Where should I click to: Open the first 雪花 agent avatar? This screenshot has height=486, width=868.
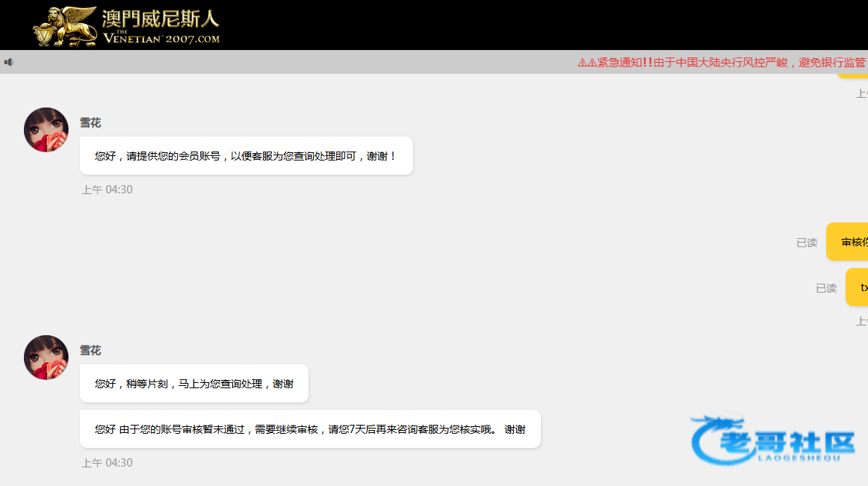click(x=46, y=130)
